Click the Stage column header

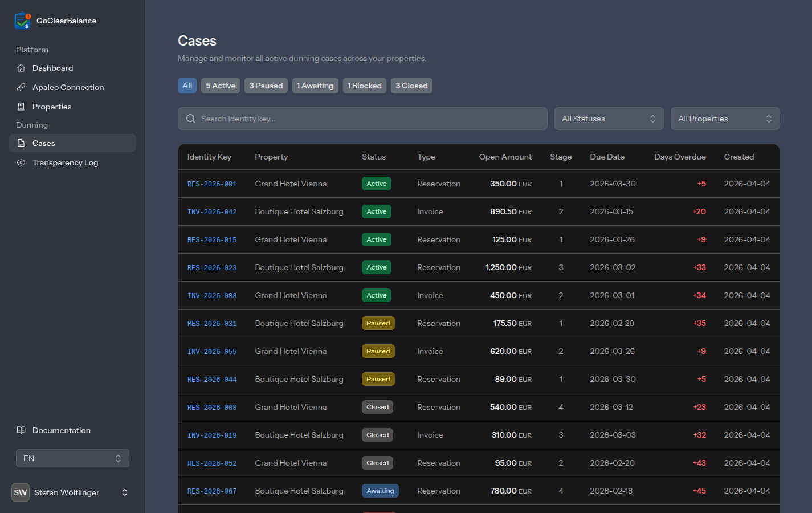561,157
